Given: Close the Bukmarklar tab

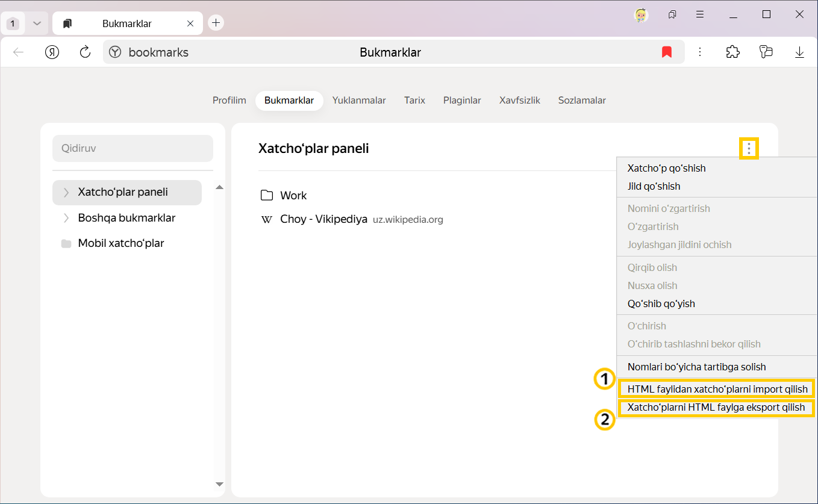Looking at the screenshot, I should [190, 23].
